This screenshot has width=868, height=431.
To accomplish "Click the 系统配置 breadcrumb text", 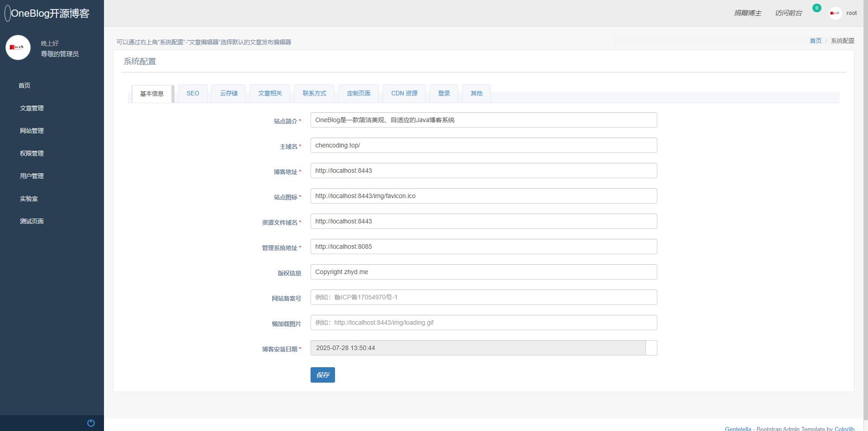I will pyautogui.click(x=843, y=41).
